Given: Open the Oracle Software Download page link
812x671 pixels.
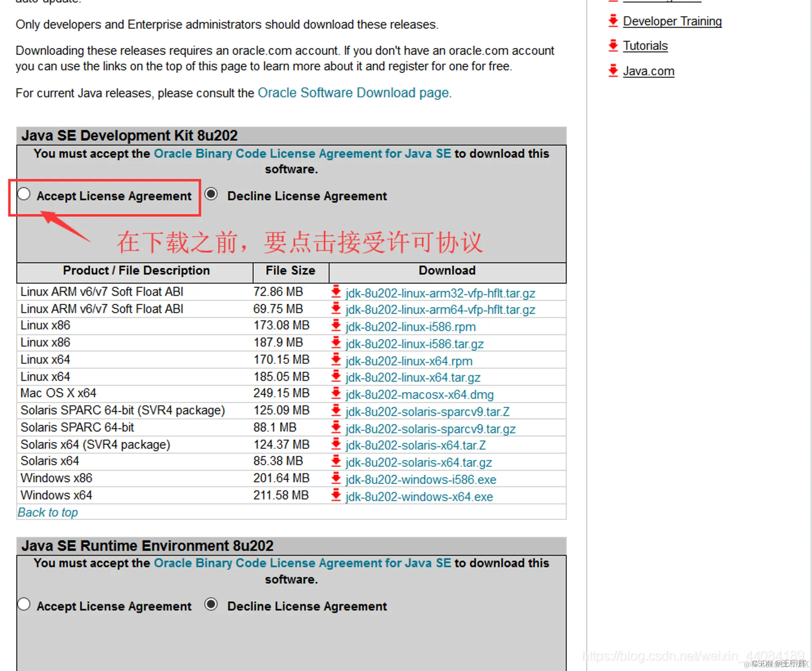Looking at the screenshot, I should [x=353, y=93].
